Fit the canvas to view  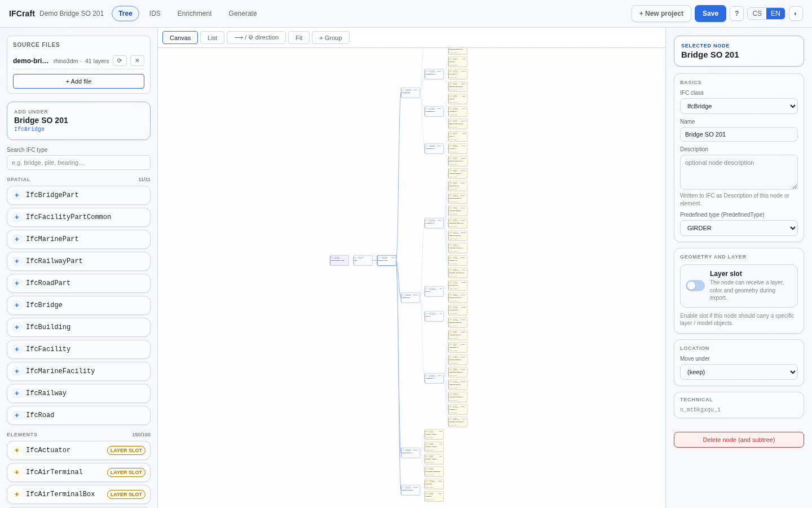click(299, 38)
